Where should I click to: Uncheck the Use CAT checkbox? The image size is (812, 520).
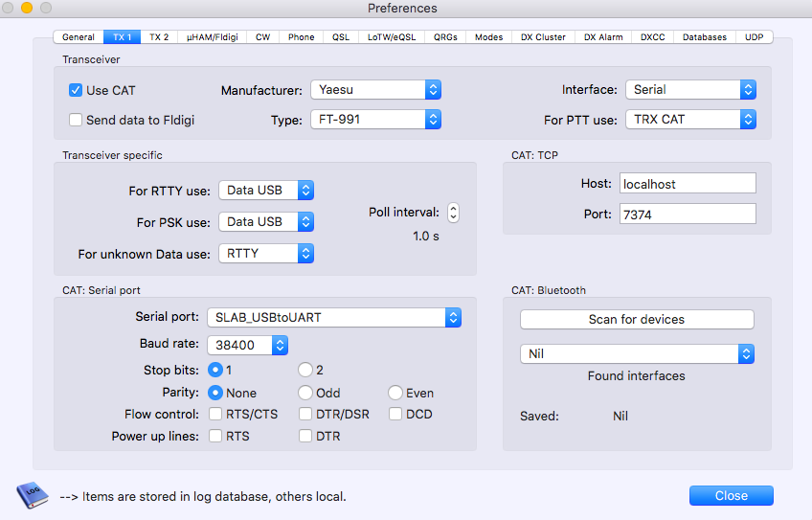tap(76, 90)
